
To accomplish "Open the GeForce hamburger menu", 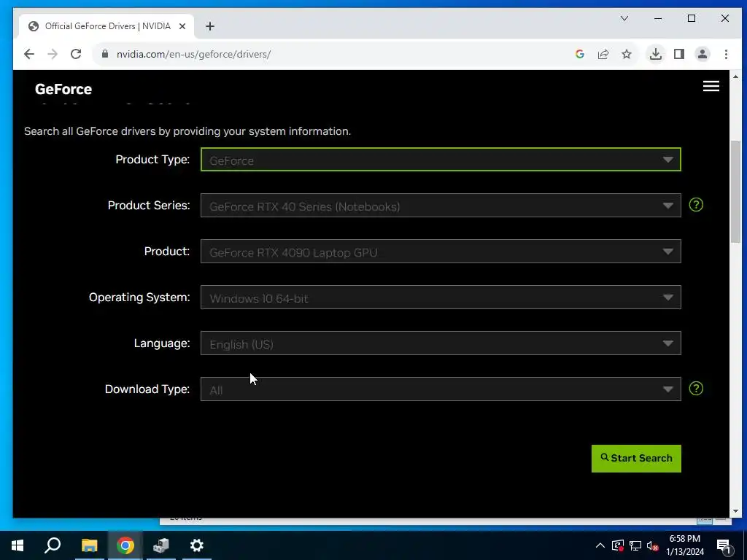I will click(x=711, y=86).
